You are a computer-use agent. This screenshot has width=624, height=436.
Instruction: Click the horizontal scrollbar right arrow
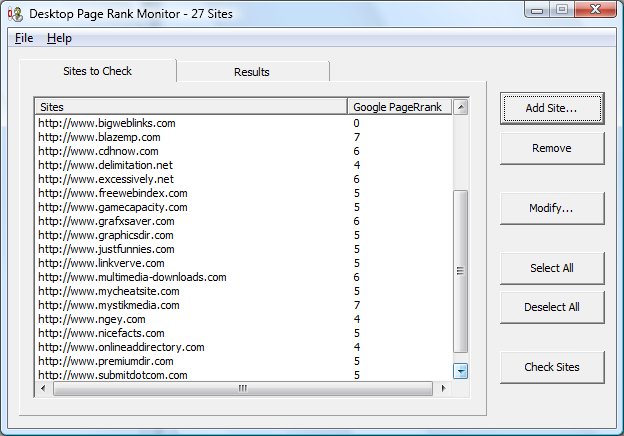pos(443,388)
